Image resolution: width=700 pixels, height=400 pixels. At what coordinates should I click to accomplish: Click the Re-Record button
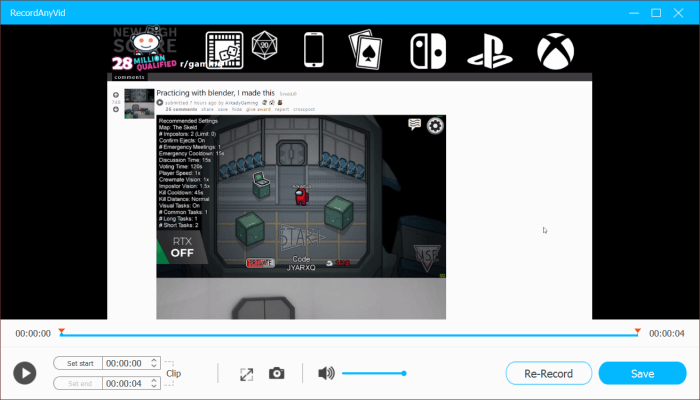pos(549,373)
